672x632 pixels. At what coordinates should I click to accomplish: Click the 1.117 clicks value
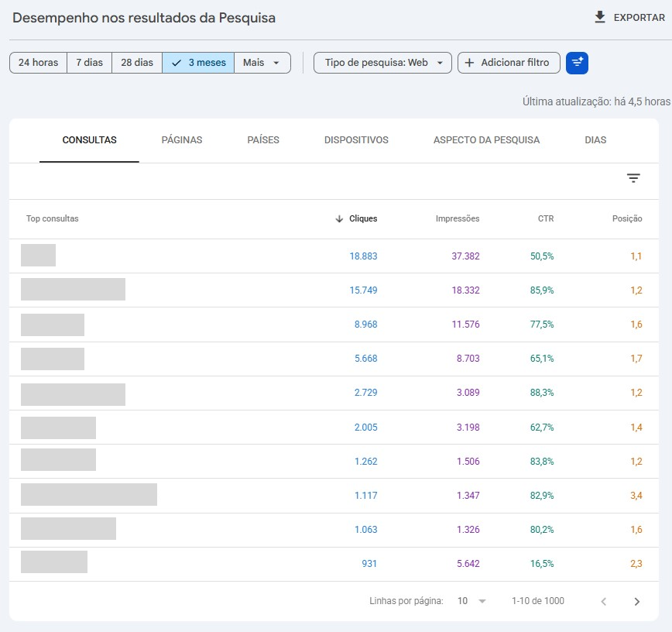365,496
